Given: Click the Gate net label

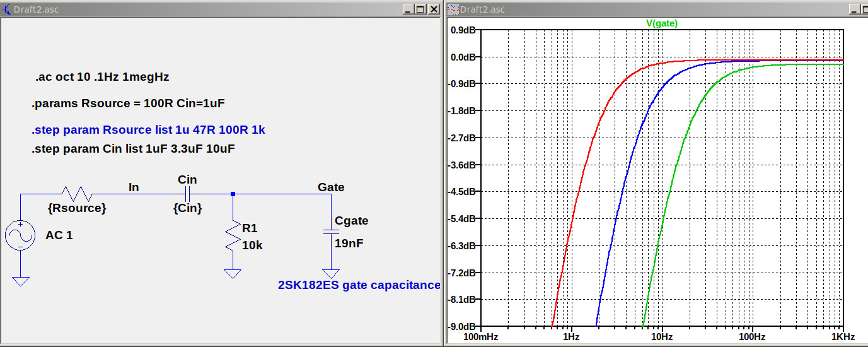Looking at the screenshot, I should point(331,187).
